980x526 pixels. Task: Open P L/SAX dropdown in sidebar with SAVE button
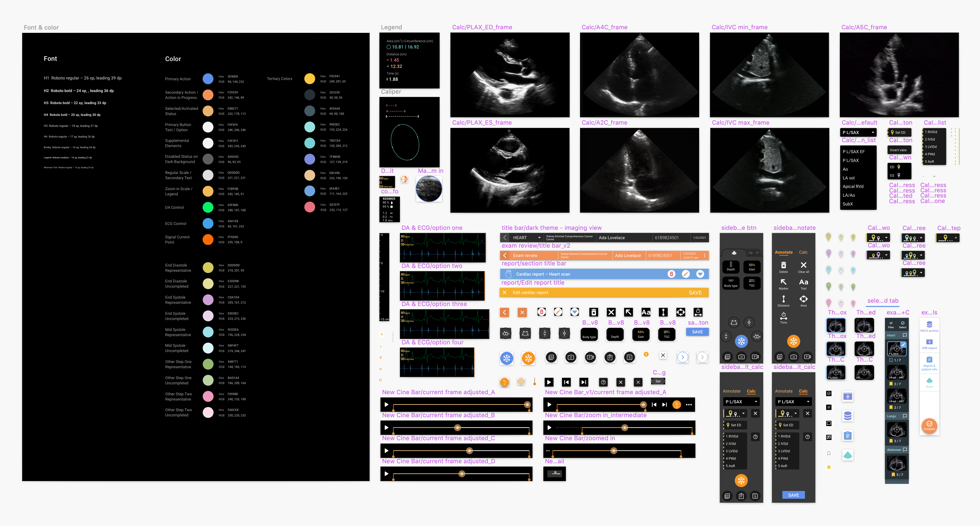pos(793,402)
